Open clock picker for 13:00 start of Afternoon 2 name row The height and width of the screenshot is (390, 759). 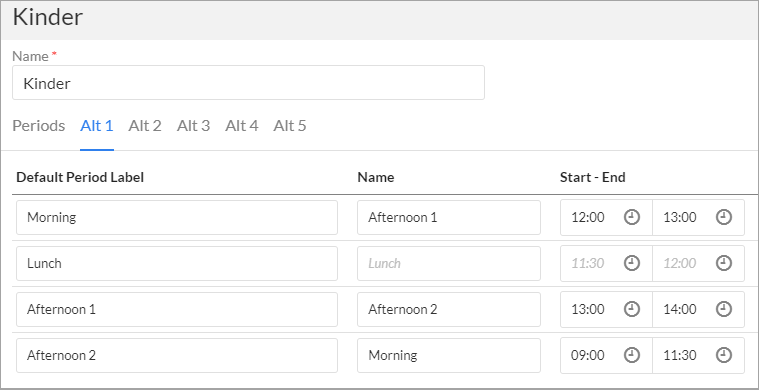pyautogui.click(x=631, y=309)
